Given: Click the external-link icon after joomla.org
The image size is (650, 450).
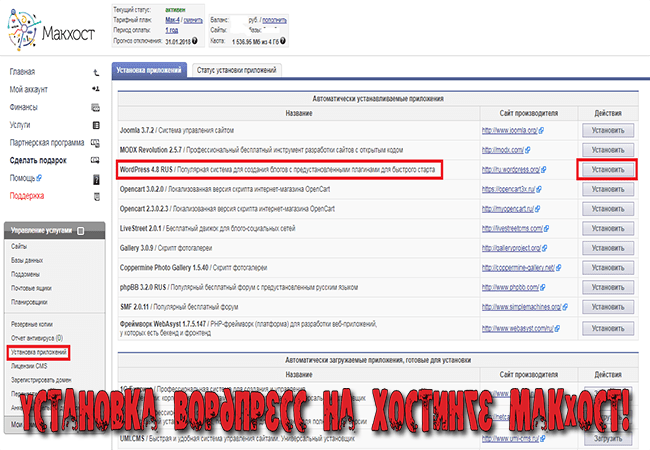Looking at the screenshot, I should tap(541, 131).
